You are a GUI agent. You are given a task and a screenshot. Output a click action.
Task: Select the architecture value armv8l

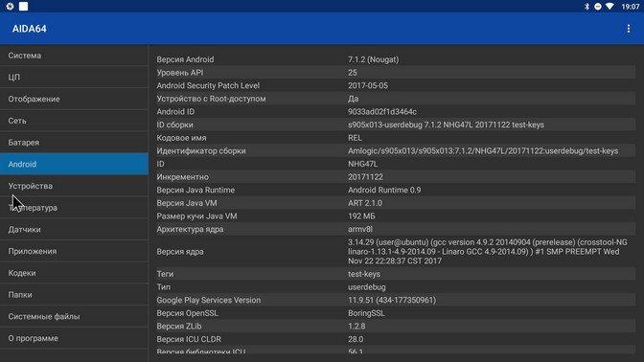[x=360, y=230]
